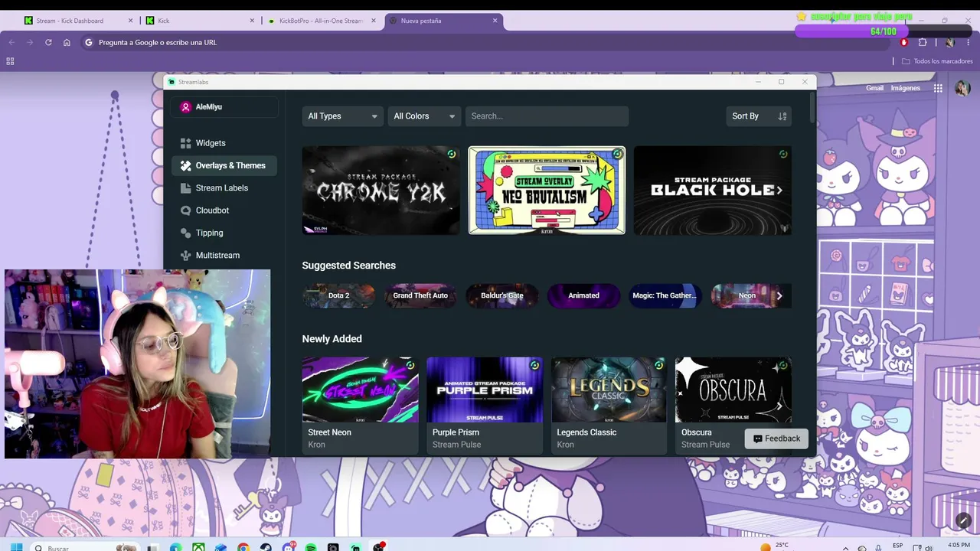Open the Purple Prism theme thumbnail
Screen dimensions: 980x551
click(x=485, y=390)
